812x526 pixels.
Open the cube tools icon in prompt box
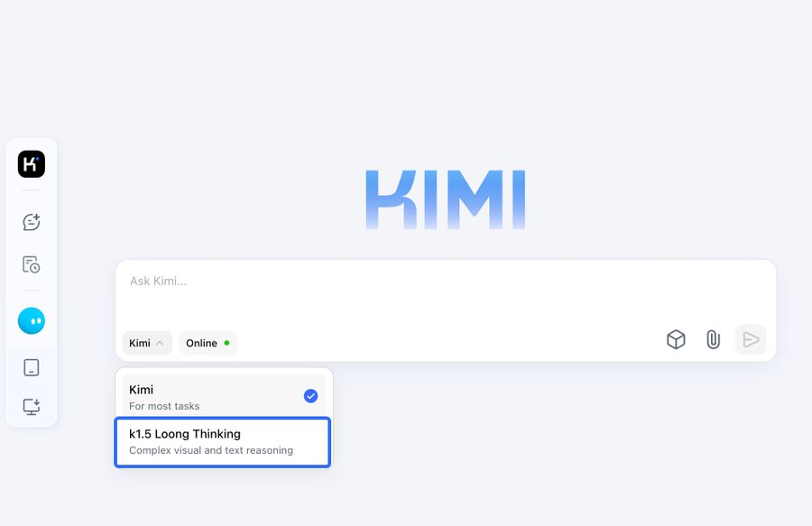[x=676, y=339]
